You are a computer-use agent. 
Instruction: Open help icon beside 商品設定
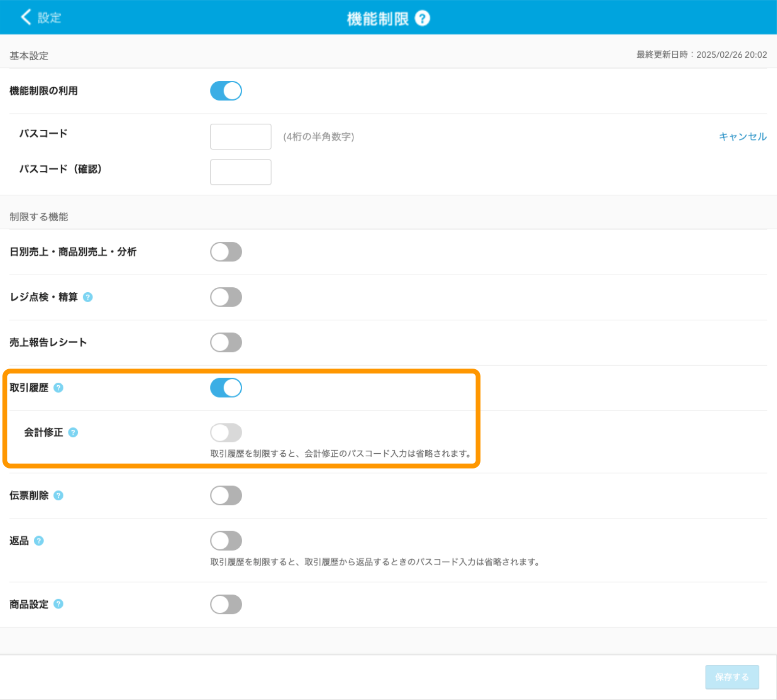[58, 604]
